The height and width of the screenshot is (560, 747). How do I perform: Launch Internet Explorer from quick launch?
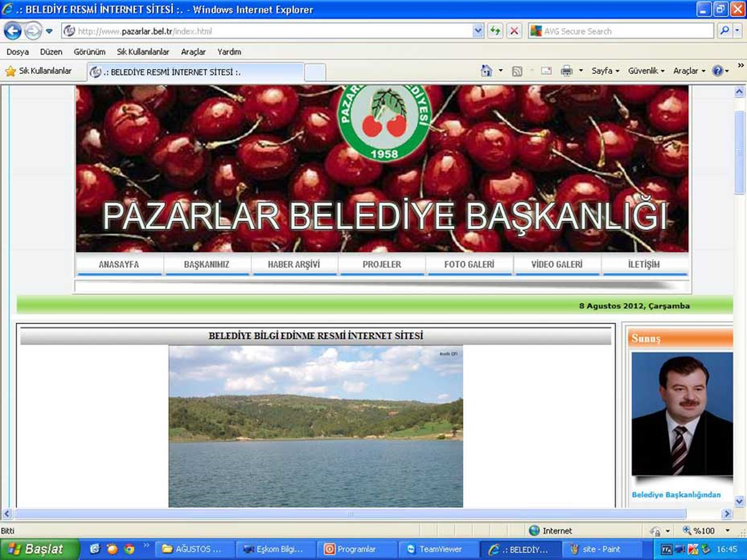coord(95,549)
